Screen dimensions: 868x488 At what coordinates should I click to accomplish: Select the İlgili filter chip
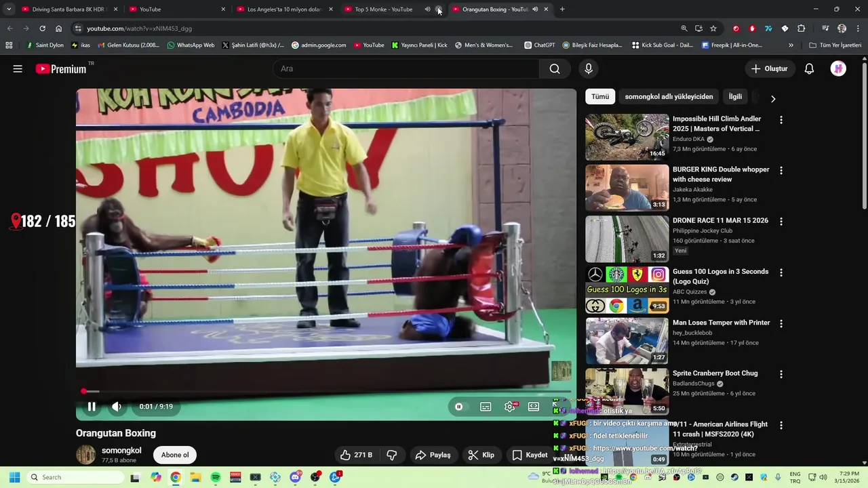pos(735,97)
